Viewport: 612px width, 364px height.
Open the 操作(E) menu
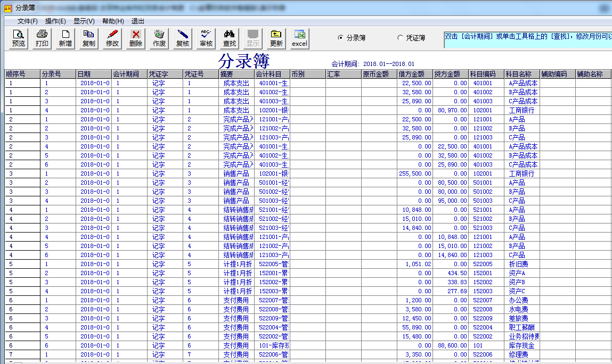[55, 21]
